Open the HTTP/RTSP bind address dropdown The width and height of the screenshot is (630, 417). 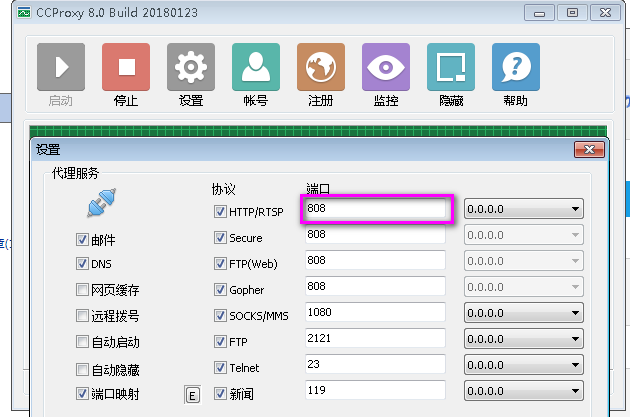coord(524,209)
